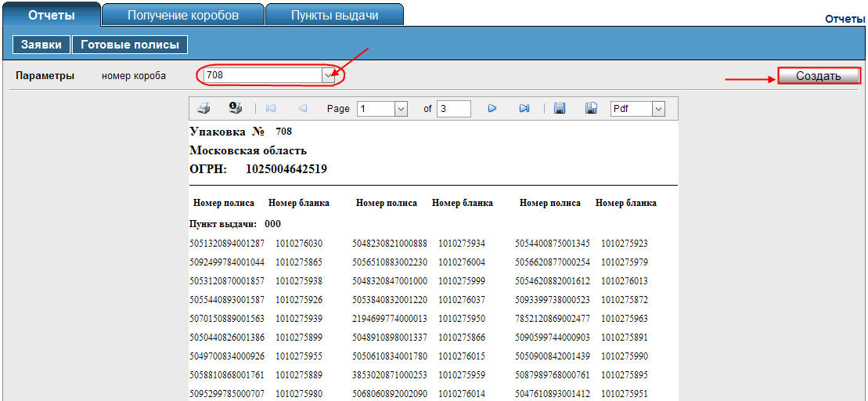Click the total pages field showing 3
Screen dimensions: 868x401
453,109
